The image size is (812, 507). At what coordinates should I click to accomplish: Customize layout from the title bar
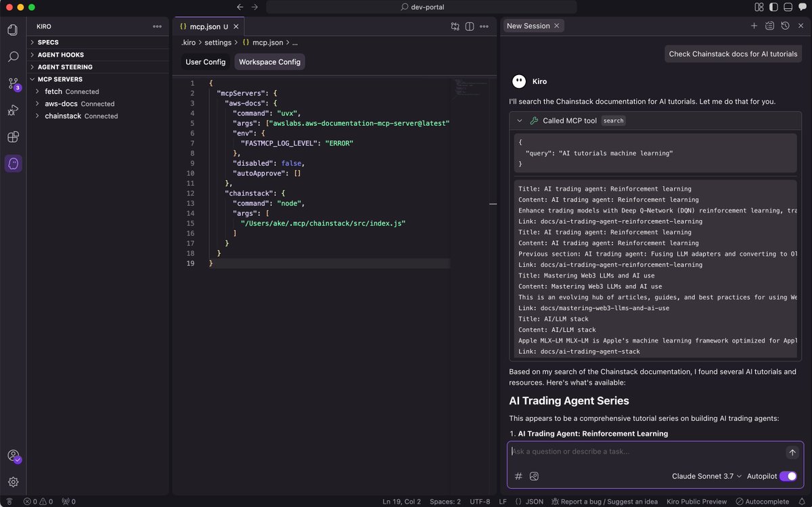tap(759, 7)
